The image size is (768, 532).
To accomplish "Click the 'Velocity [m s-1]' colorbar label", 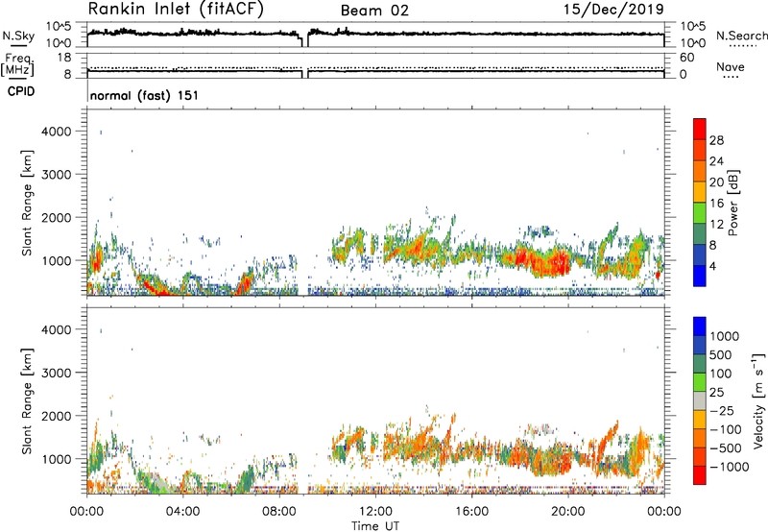I will point(757,400).
